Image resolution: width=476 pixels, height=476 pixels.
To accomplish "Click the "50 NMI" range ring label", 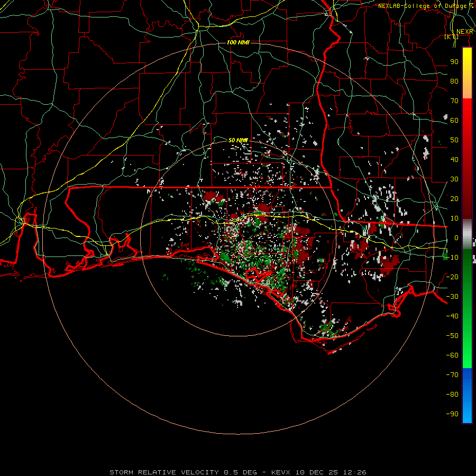I will pos(239,140).
